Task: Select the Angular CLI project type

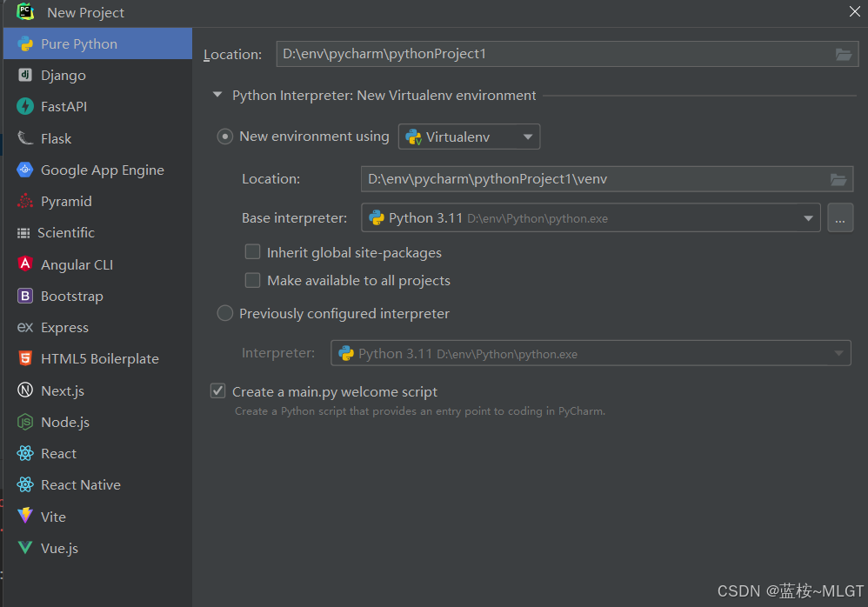Action: pos(97,264)
